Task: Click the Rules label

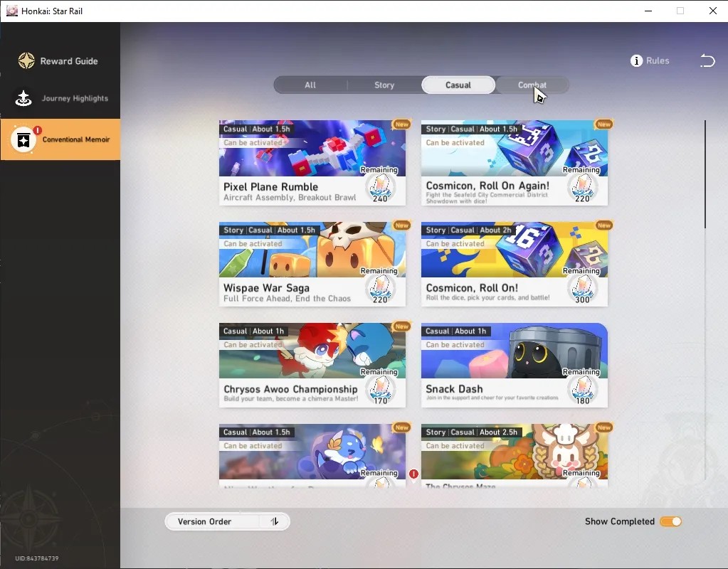Action: pos(658,60)
